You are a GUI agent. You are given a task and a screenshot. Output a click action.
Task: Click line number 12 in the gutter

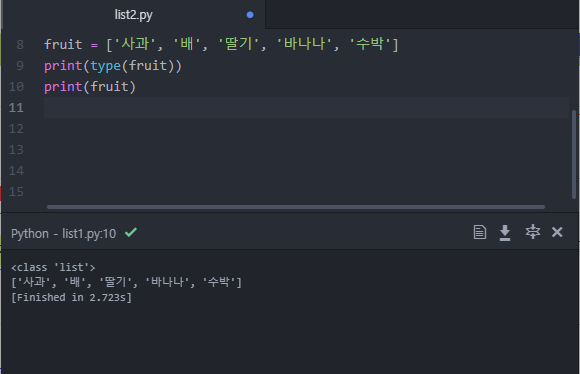16,129
